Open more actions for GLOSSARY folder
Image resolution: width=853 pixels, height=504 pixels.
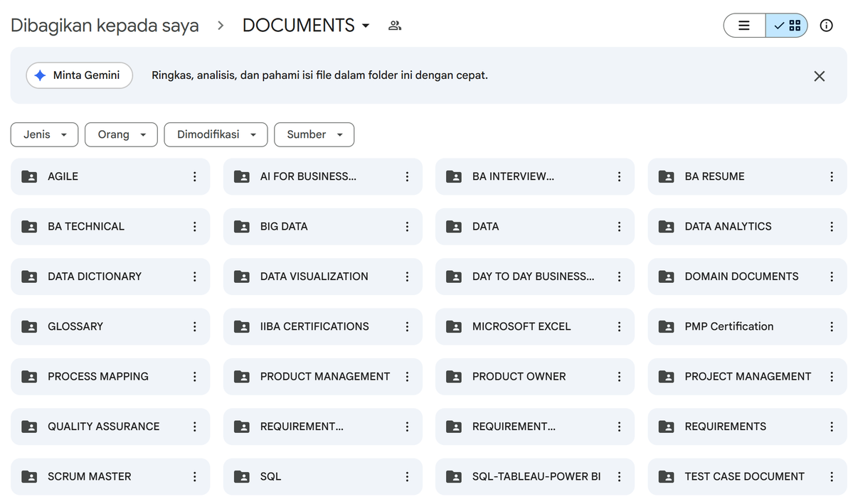coord(195,327)
